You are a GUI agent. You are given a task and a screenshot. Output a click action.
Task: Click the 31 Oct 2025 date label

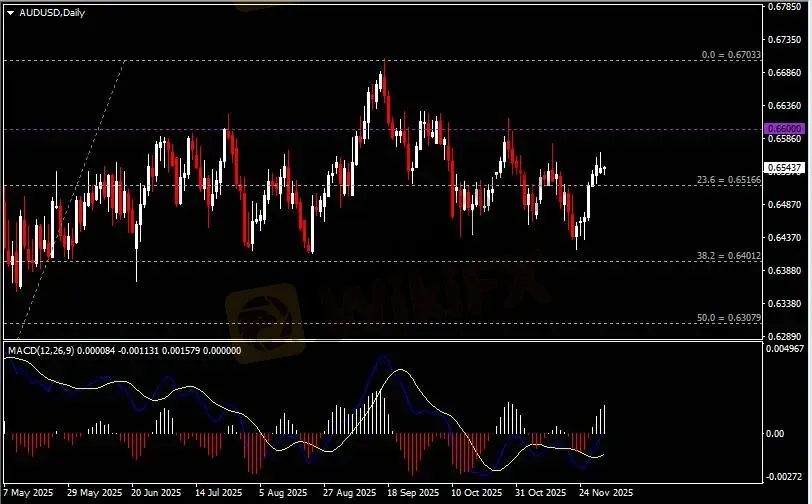541,492
